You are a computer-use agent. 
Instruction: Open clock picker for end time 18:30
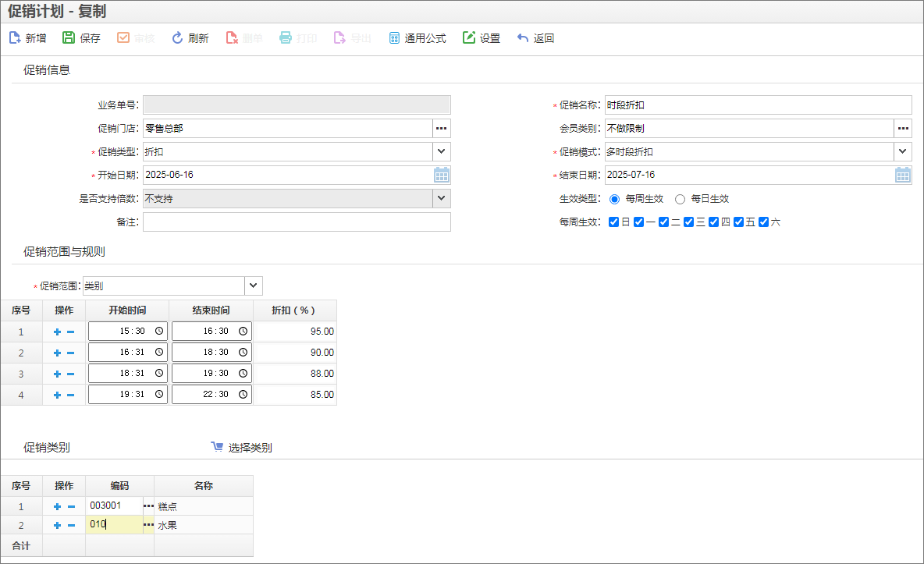243,353
